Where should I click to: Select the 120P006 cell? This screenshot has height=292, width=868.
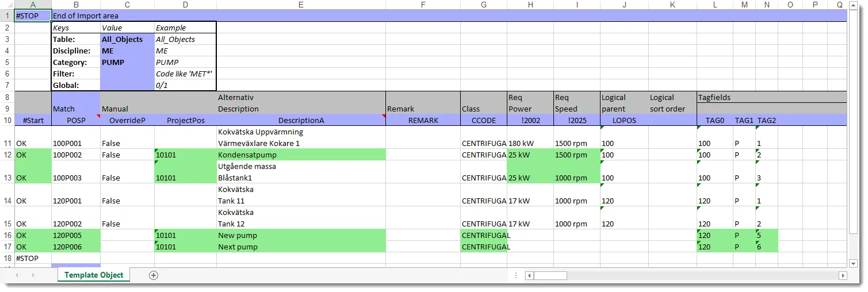[x=76, y=247]
